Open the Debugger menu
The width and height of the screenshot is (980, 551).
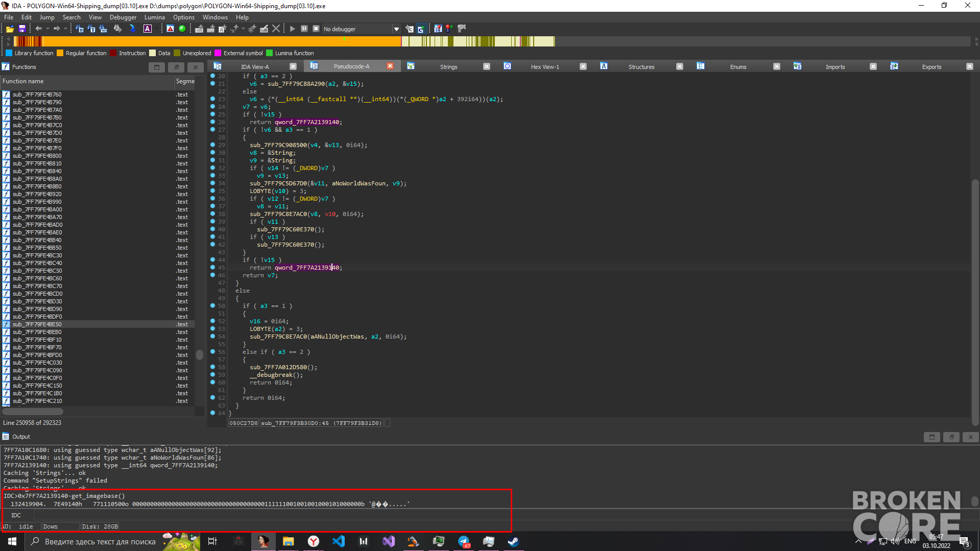point(123,17)
